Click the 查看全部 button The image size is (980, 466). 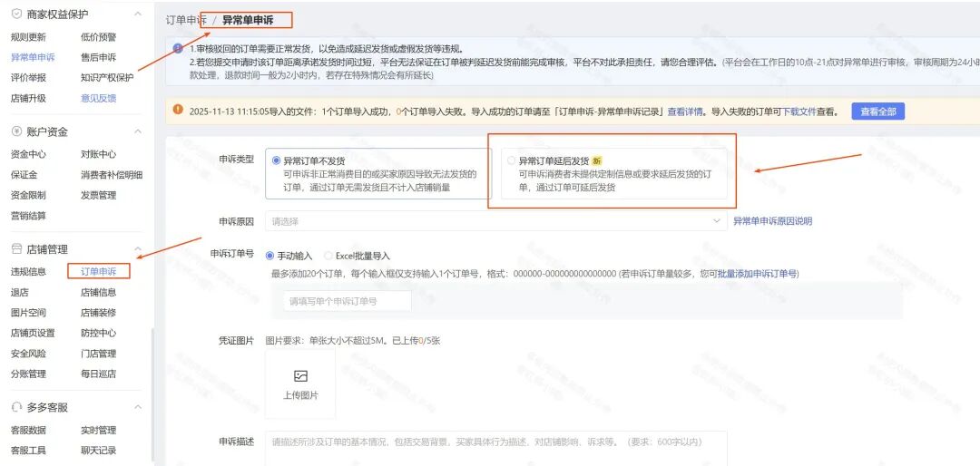click(877, 112)
